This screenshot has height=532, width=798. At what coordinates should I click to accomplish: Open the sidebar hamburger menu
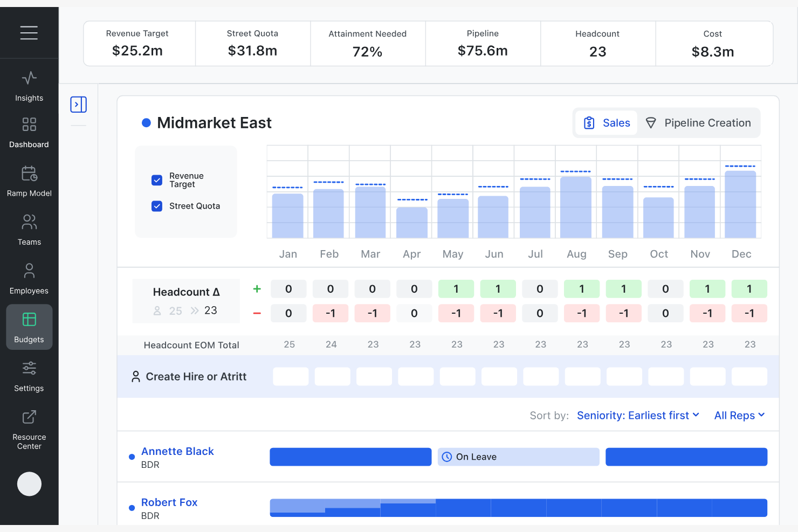(x=29, y=33)
